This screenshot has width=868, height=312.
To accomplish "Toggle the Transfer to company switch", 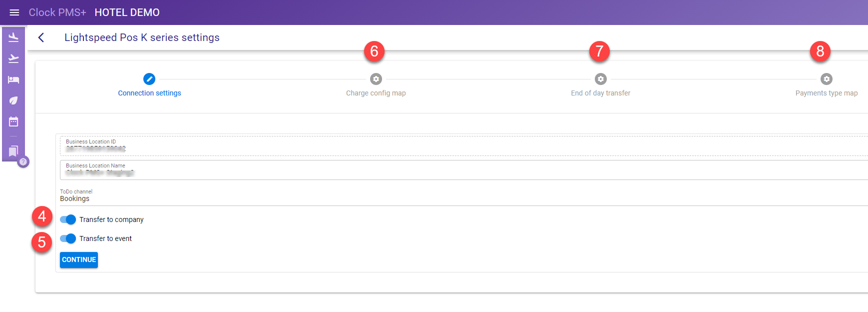I will point(68,219).
